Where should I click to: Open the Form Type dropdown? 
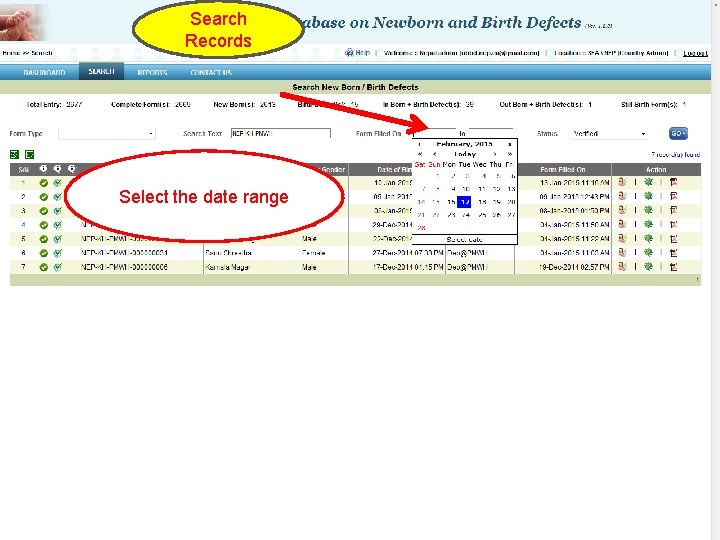tap(107, 134)
